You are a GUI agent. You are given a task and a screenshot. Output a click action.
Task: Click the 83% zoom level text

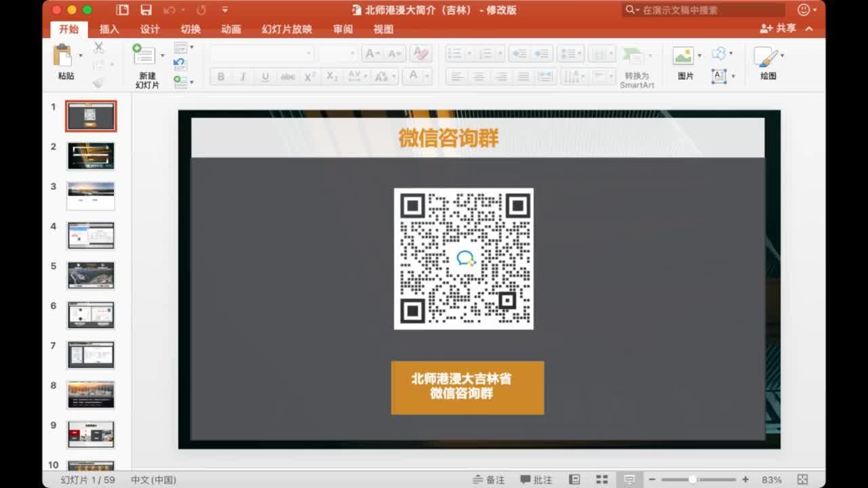772,480
